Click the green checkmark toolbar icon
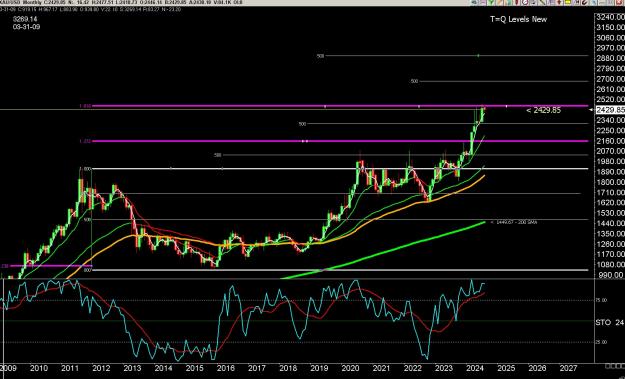 (x=491, y=2)
